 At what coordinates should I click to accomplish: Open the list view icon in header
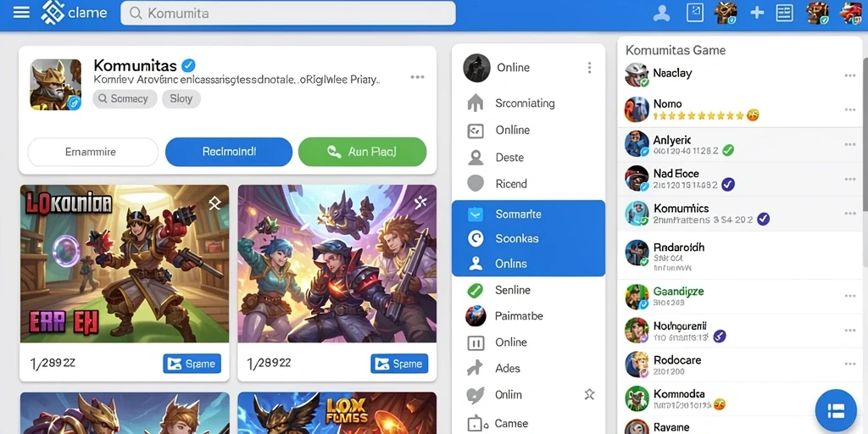[x=784, y=13]
